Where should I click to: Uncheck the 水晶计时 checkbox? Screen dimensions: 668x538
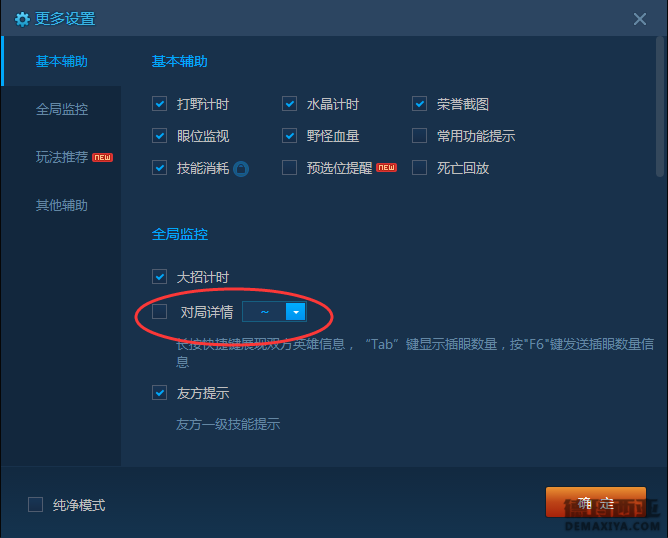(289, 104)
